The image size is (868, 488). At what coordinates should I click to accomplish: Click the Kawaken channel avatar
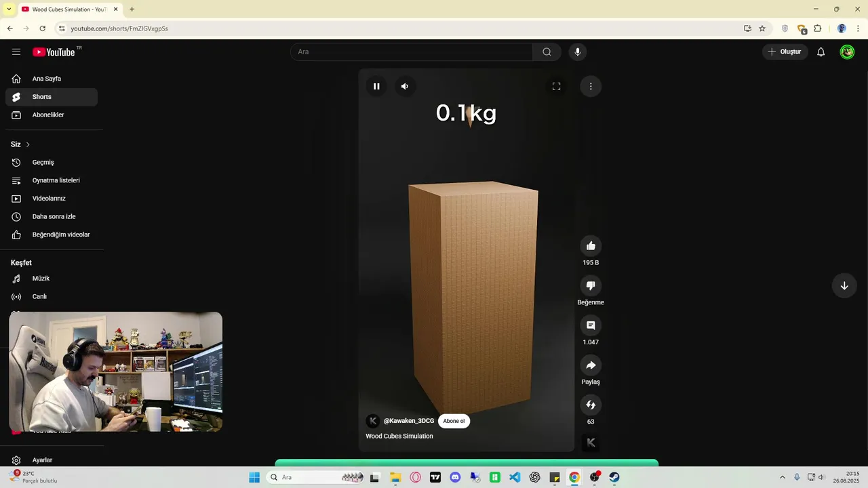click(x=373, y=421)
